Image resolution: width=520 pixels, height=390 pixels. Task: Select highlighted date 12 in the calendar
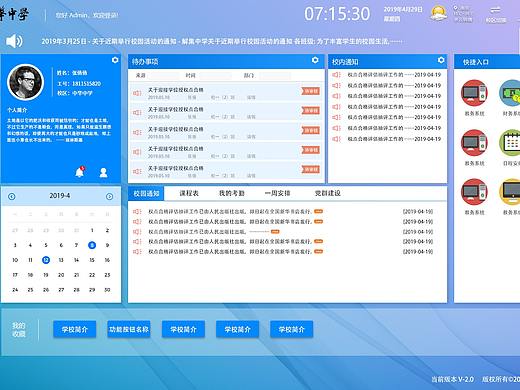[46, 260]
